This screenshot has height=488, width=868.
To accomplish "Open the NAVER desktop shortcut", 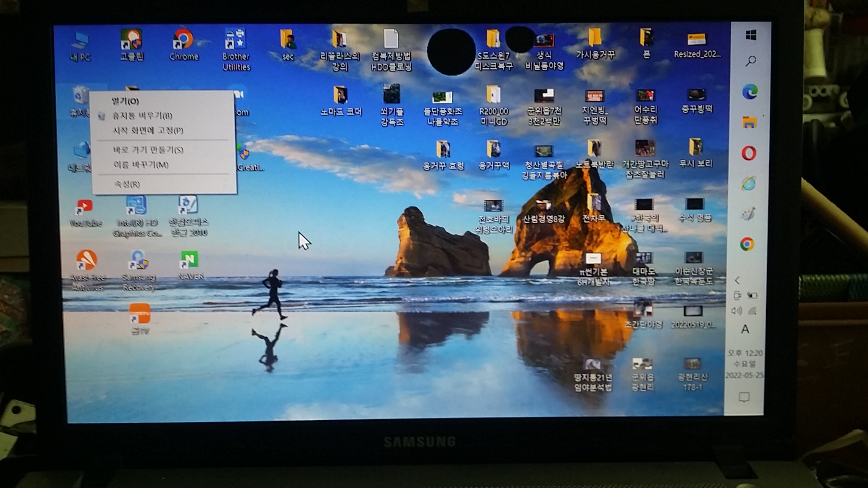I will (x=190, y=266).
